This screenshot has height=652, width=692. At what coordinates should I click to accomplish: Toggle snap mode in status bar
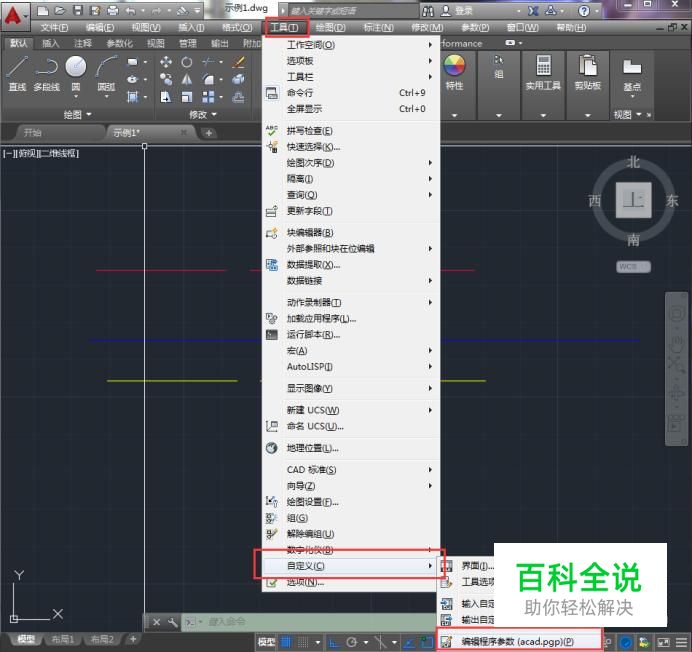tap(303, 642)
